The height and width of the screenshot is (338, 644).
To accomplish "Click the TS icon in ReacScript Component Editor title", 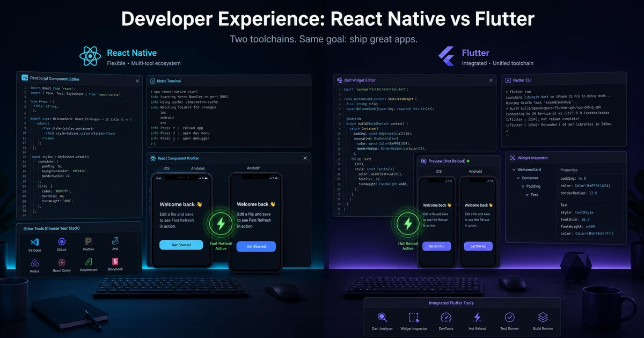I will 24,78.
